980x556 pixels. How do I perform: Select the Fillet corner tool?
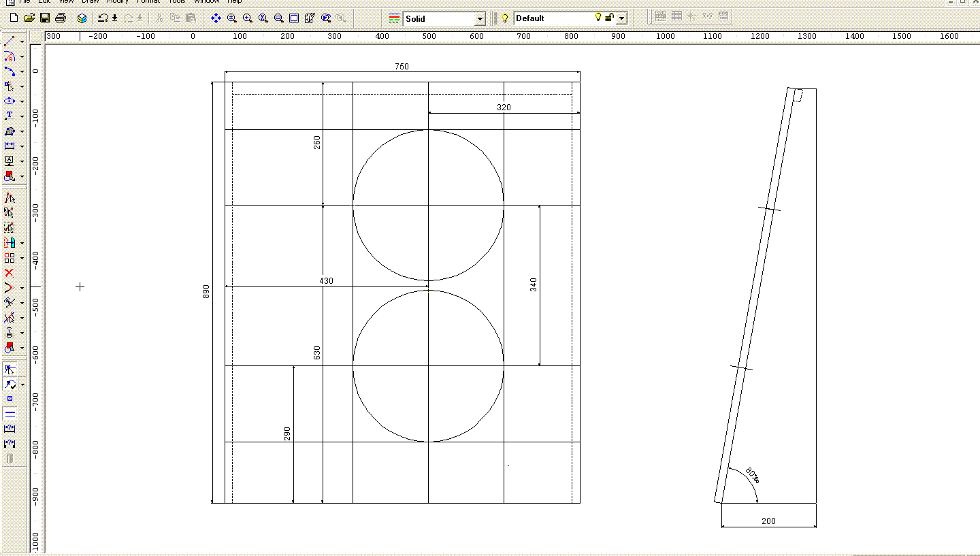pyautogui.click(x=10, y=287)
